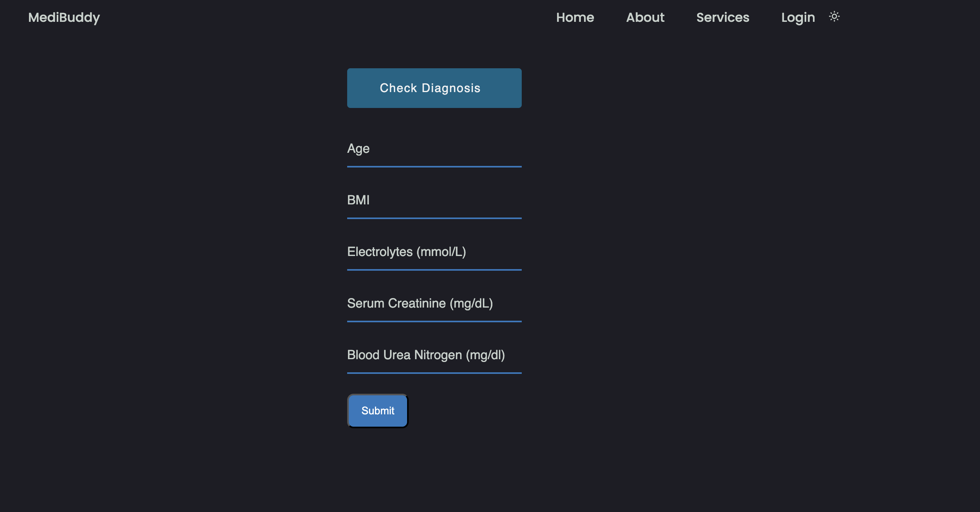This screenshot has width=980, height=512.
Task: Click the Electrolytes label
Action: [406, 252]
